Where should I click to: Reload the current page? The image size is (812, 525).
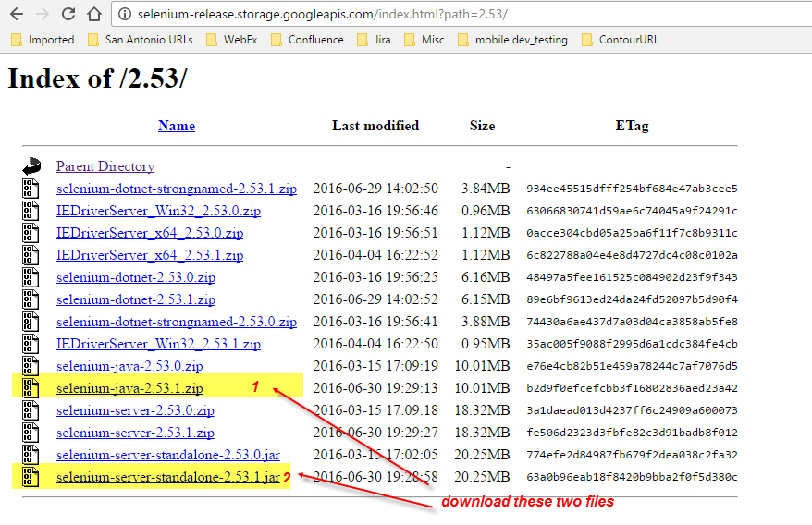click(x=68, y=14)
